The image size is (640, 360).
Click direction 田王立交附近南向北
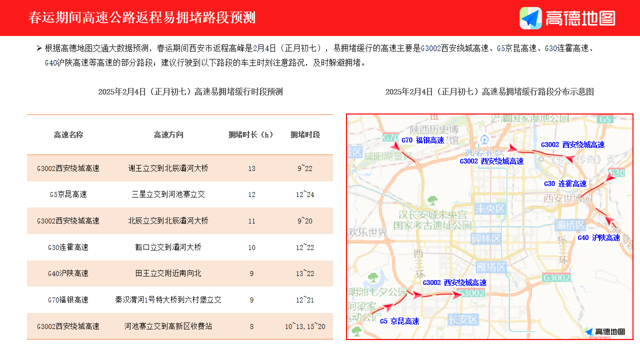tap(168, 273)
